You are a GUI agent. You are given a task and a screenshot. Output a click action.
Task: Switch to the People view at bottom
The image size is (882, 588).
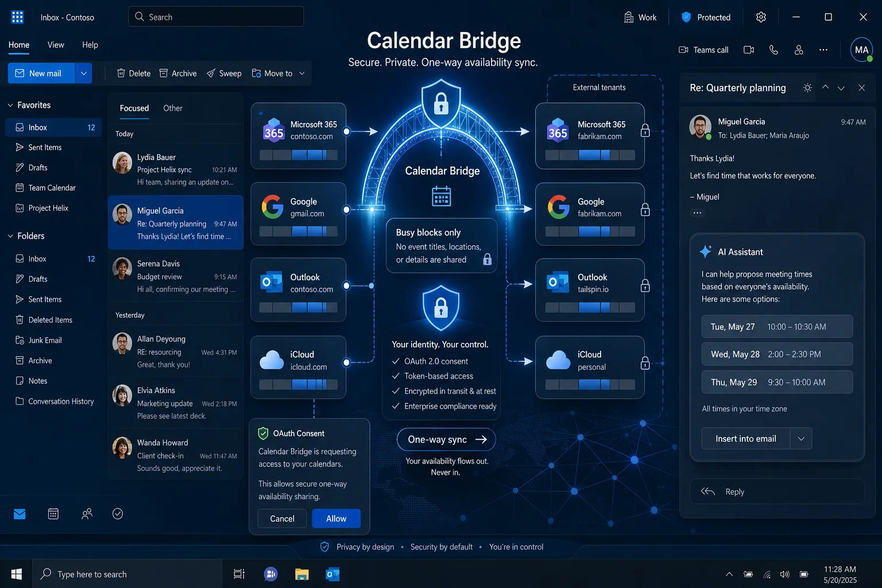[87, 514]
